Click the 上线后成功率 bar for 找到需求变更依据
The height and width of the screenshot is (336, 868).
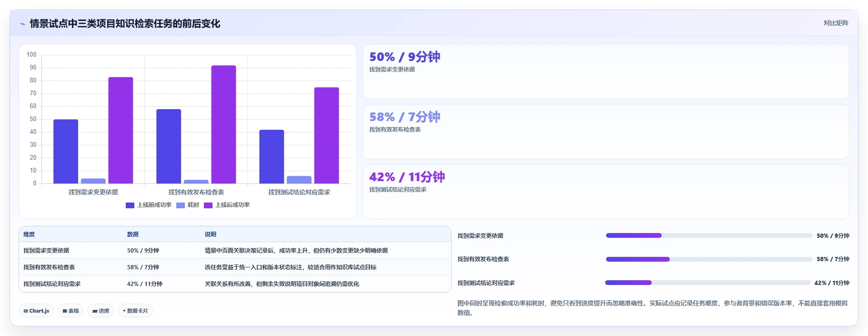[121, 130]
